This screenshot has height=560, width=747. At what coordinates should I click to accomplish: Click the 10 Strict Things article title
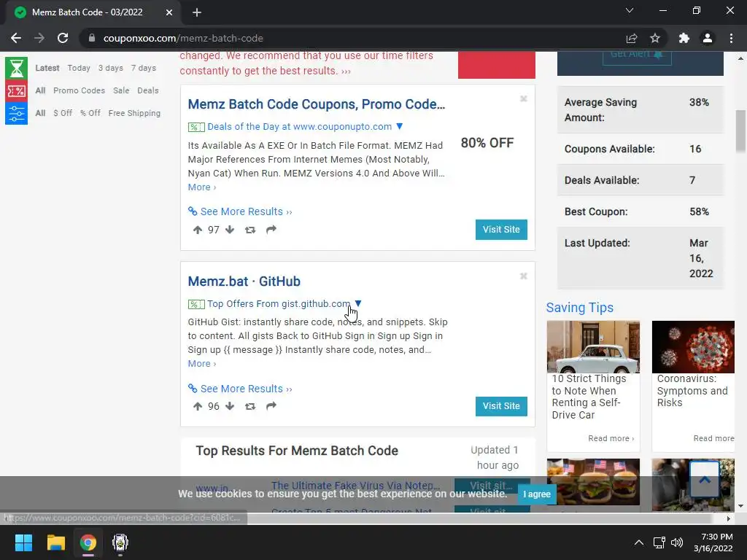pos(589,397)
